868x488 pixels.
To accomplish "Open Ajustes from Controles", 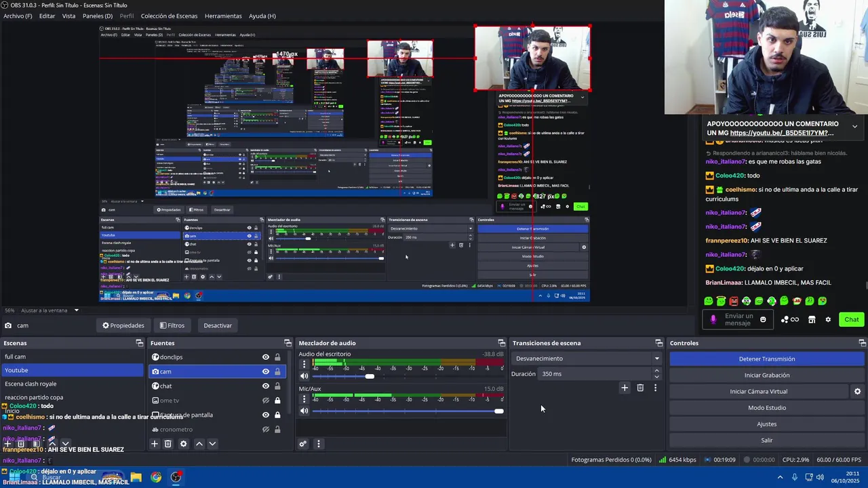I will coord(767,424).
